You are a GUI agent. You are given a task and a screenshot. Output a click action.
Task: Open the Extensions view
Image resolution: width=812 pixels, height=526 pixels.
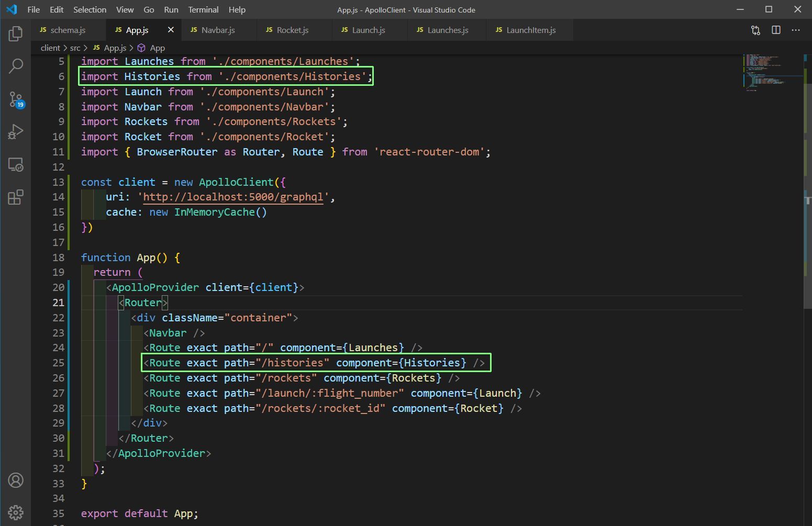(x=16, y=197)
